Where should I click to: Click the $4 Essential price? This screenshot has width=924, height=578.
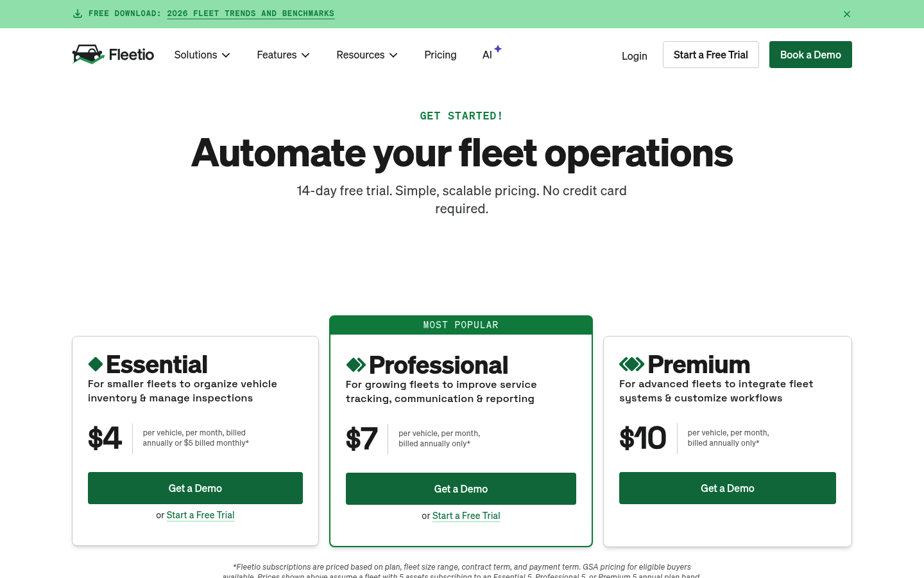point(105,438)
